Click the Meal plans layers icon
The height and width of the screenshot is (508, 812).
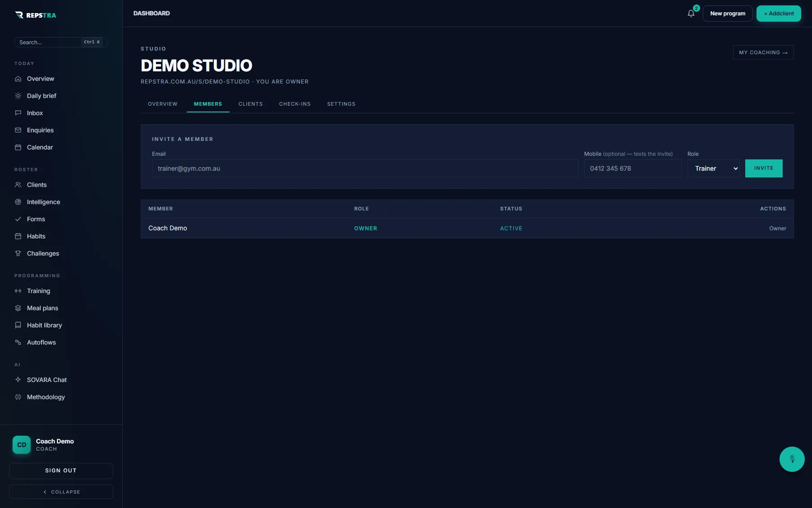(18, 308)
